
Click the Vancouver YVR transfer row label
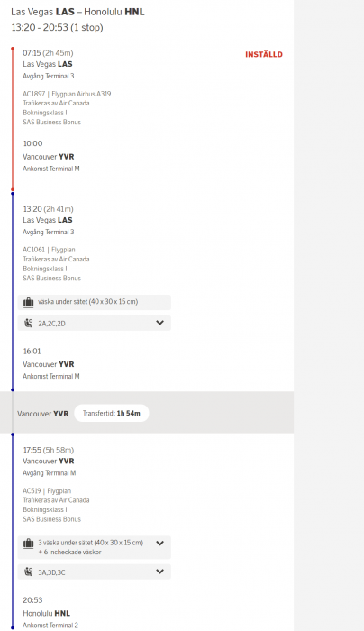(43, 414)
